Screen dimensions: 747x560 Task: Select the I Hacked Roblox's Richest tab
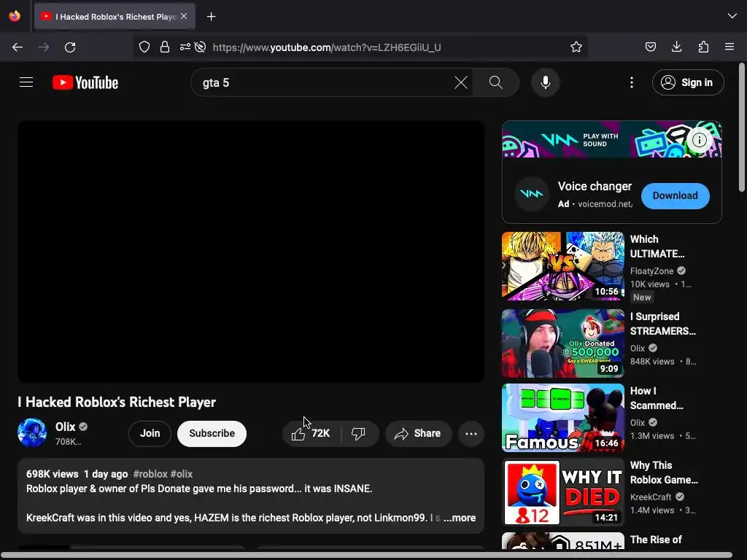point(115,17)
